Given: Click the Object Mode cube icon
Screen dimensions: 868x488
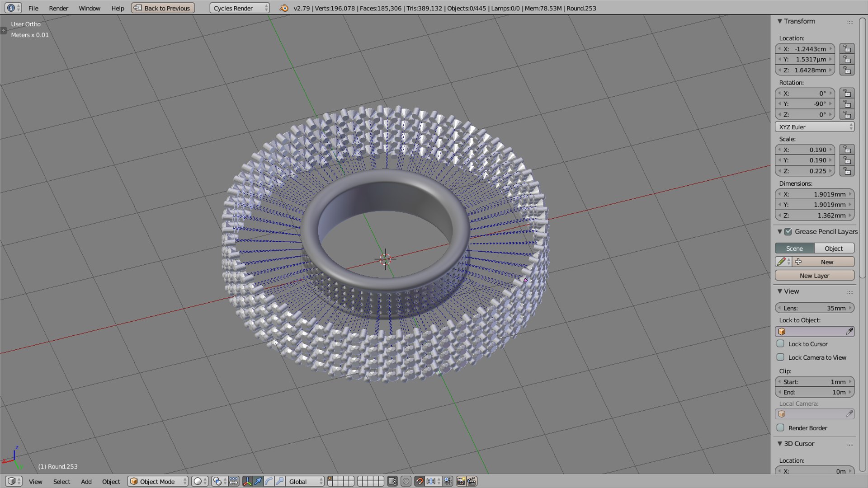Looking at the screenshot, I should tap(134, 482).
